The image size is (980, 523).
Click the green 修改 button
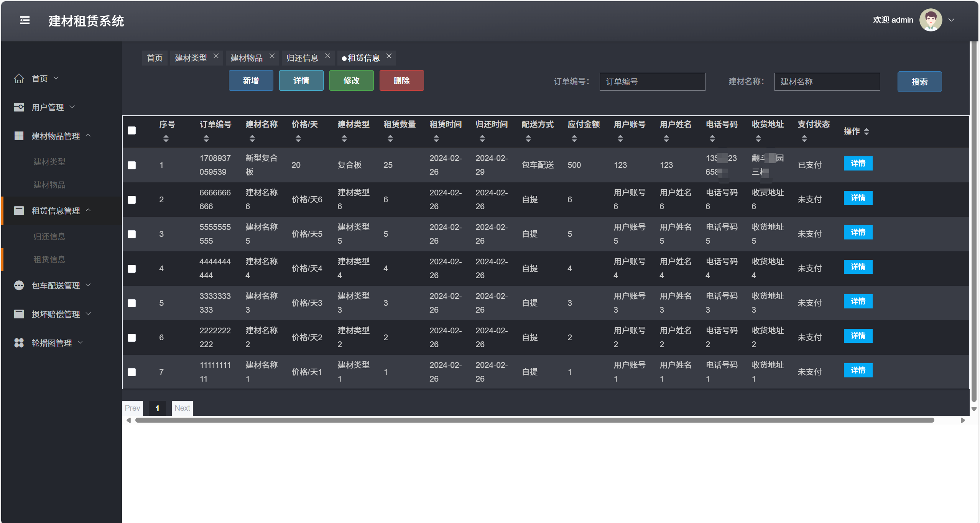point(351,80)
